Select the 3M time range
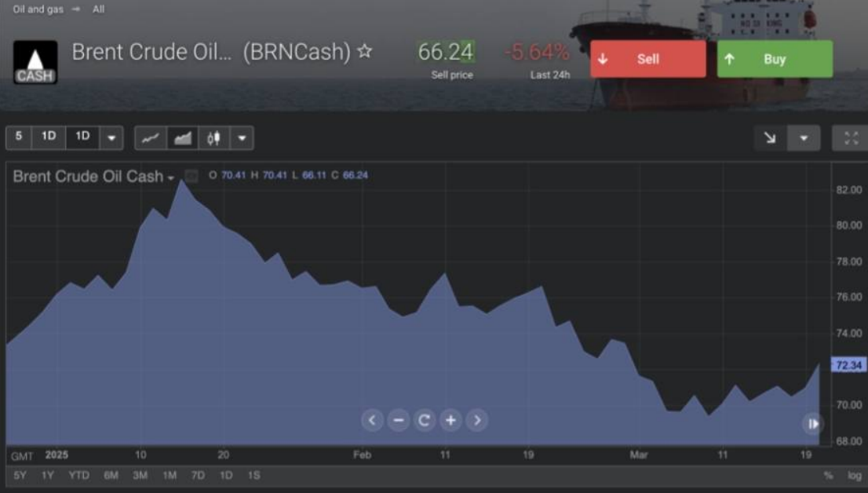The width and height of the screenshot is (868, 493). pos(140,476)
